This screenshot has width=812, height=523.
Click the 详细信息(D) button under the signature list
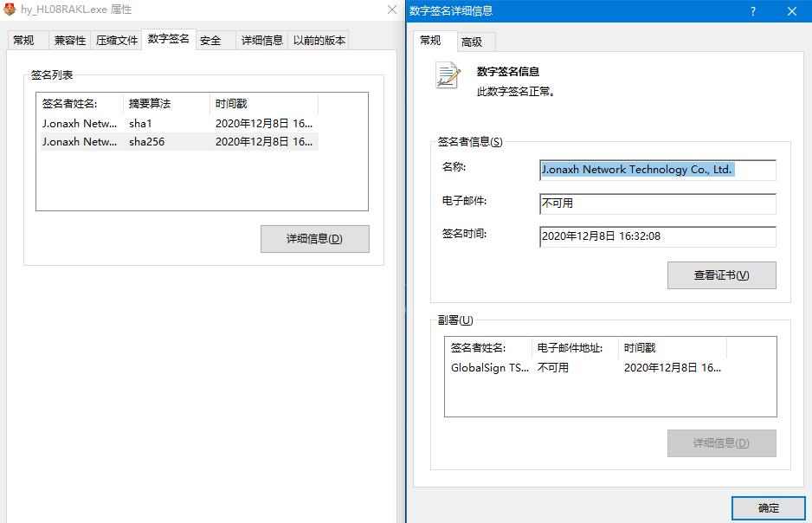[313, 239]
